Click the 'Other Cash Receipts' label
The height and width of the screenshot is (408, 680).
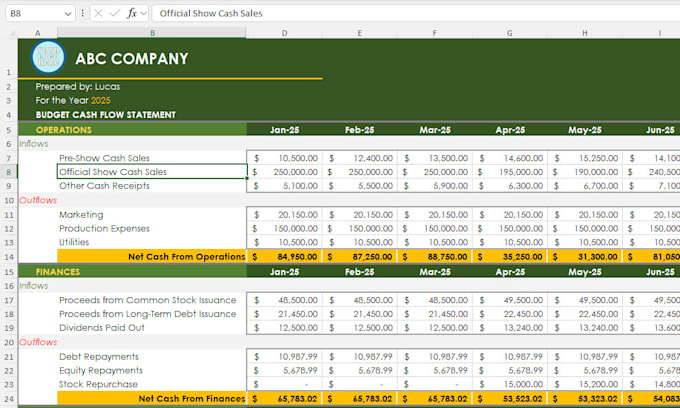(105, 186)
